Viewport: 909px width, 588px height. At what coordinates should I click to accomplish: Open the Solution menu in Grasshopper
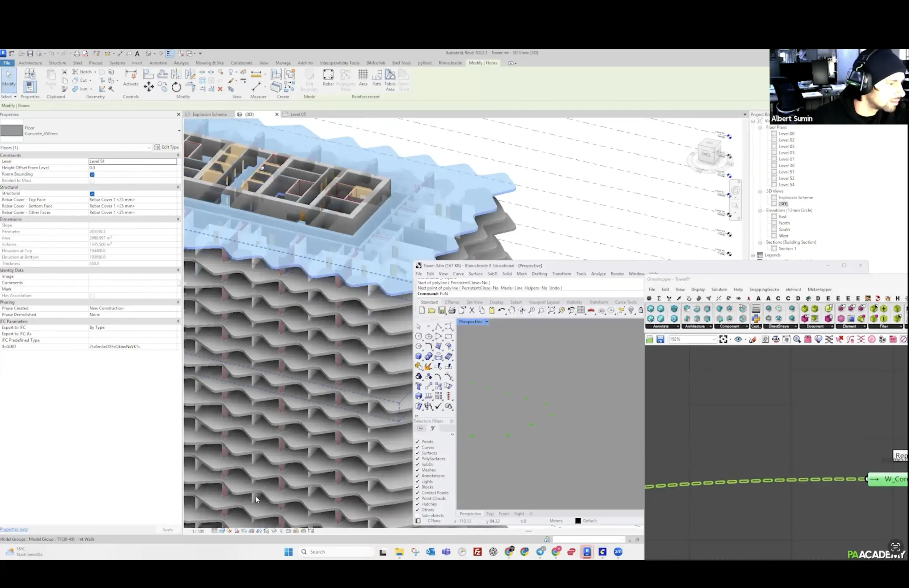click(x=719, y=290)
